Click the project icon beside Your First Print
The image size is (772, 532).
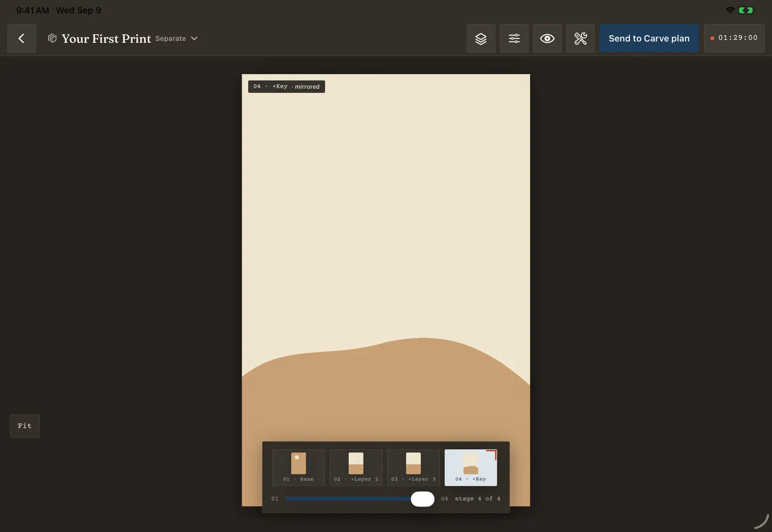point(52,38)
